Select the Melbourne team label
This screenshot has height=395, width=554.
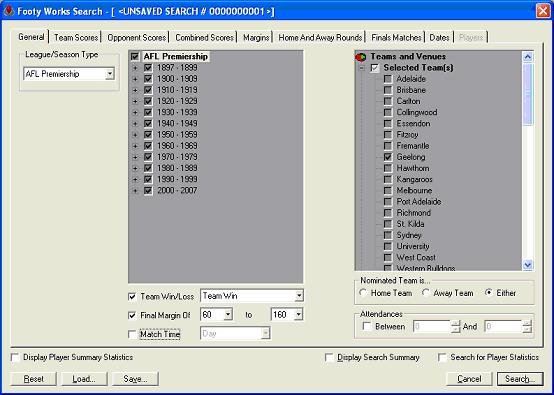click(x=414, y=190)
